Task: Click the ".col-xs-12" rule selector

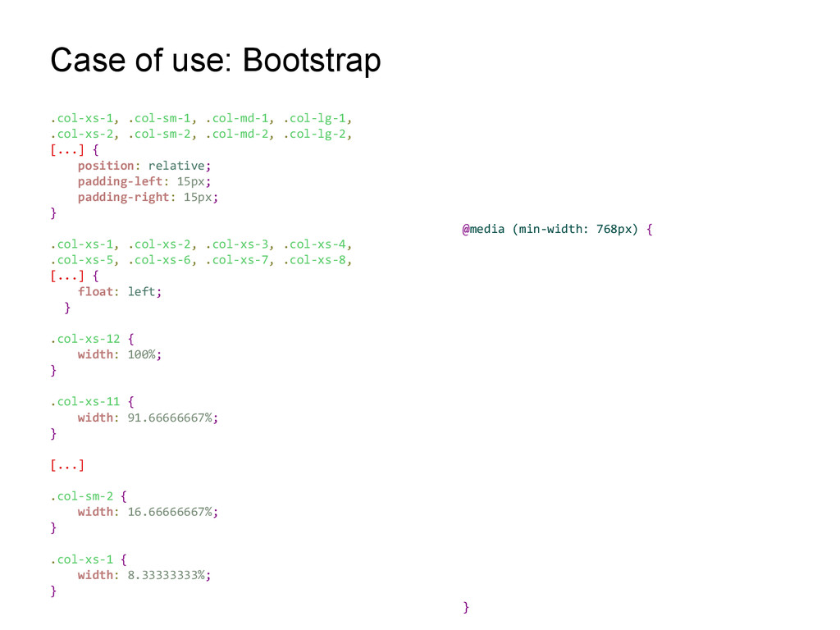Action: pos(85,339)
